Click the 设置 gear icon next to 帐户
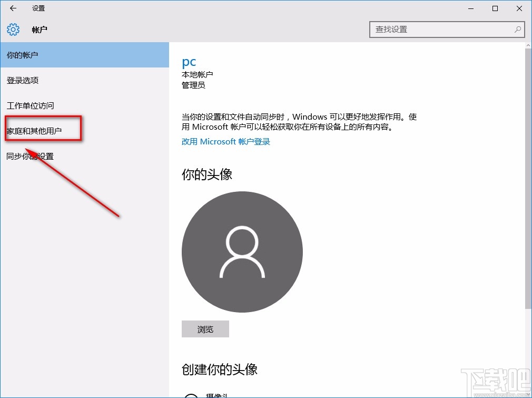The height and width of the screenshot is (398, 532). click(12, 30)
